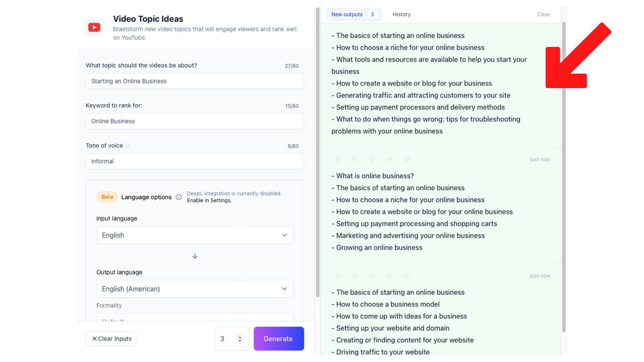Click the YouTube app icon near the title

[x=94, y=27]
